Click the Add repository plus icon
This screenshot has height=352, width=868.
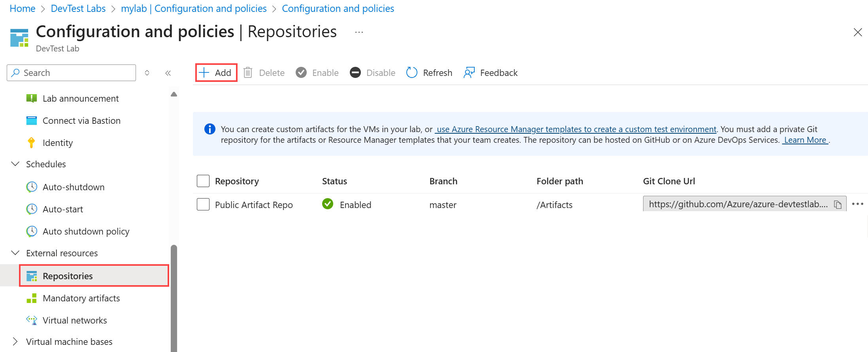tap(204, 73)
